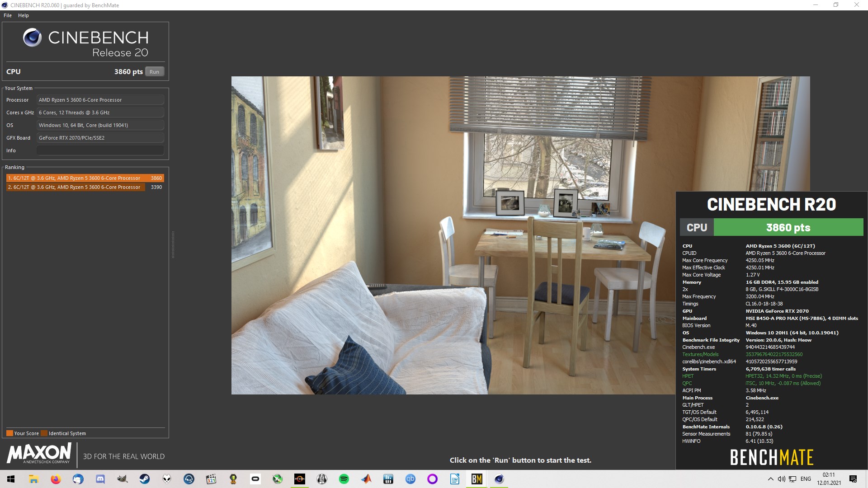This screenshot has height=488, width=868.
Task: Open TeamSpeak headset icon in taskbar
Action: [x=189, y=479]
